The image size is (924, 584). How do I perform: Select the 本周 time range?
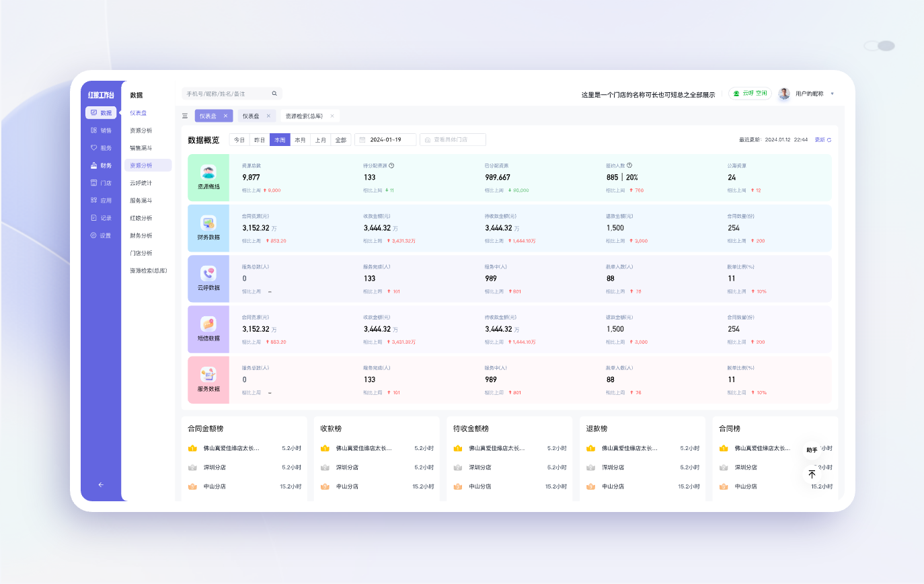coord(280,140)
